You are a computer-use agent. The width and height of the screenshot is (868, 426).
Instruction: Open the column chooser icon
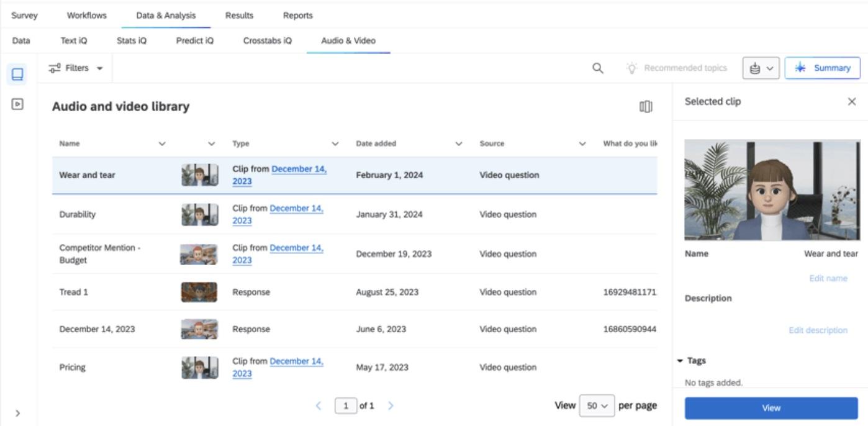click(x=646, y=107)
